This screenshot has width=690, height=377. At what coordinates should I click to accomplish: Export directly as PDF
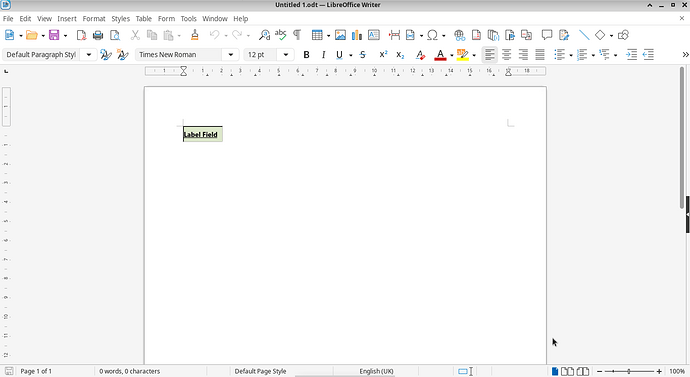point(81,35)
